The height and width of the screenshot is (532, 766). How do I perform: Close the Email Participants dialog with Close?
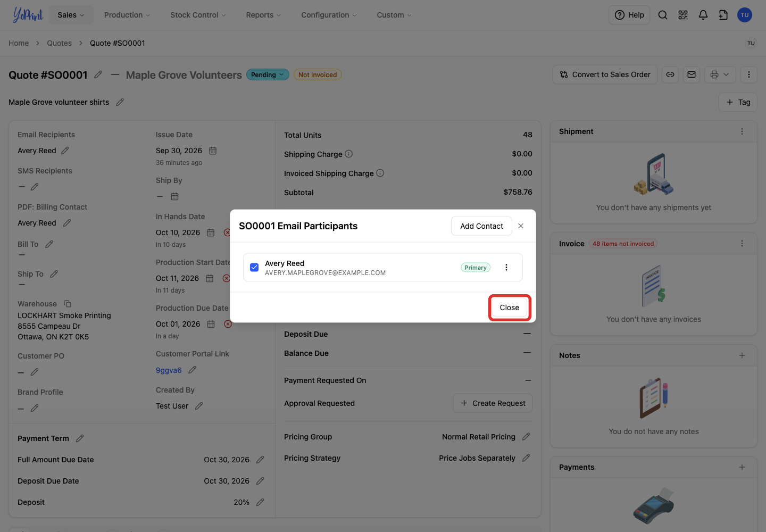[510, 307]
